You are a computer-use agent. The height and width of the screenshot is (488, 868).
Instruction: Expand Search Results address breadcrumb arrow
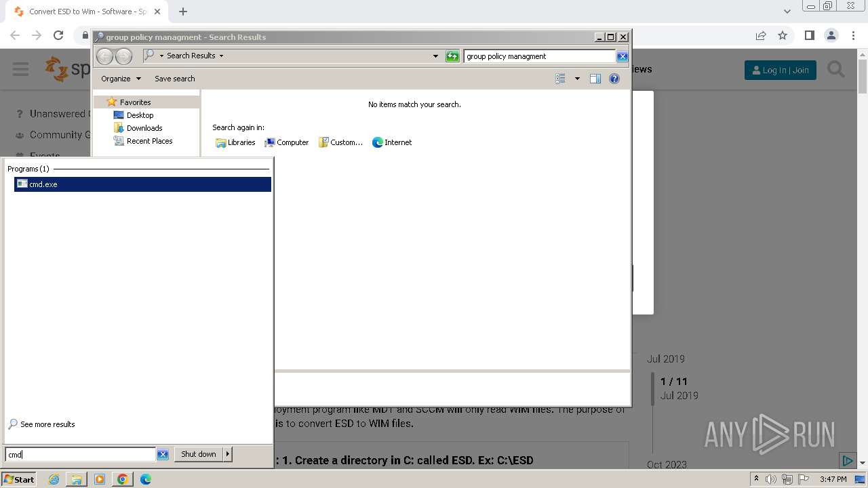(221, 56)
